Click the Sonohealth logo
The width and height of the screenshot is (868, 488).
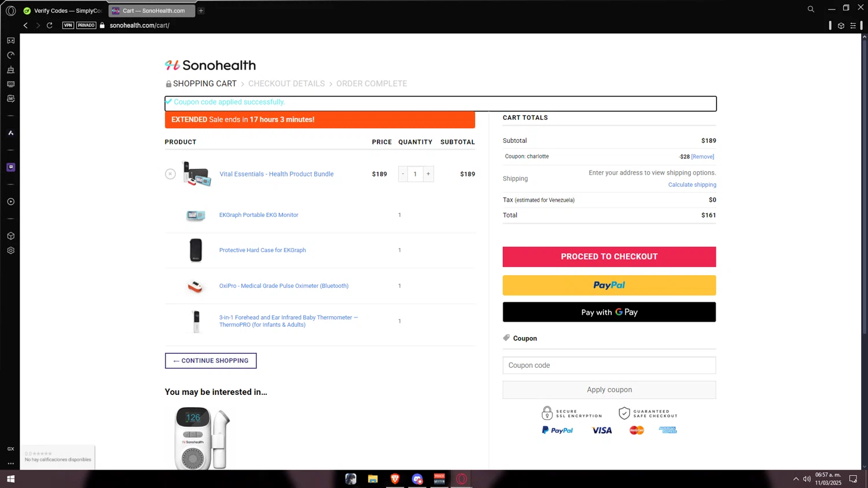[x=210, y=65]
